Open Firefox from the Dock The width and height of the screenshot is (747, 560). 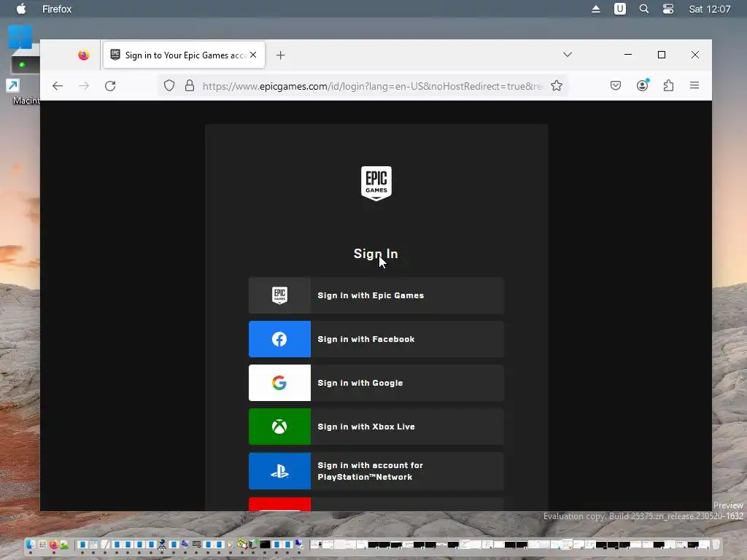[53, 544]
